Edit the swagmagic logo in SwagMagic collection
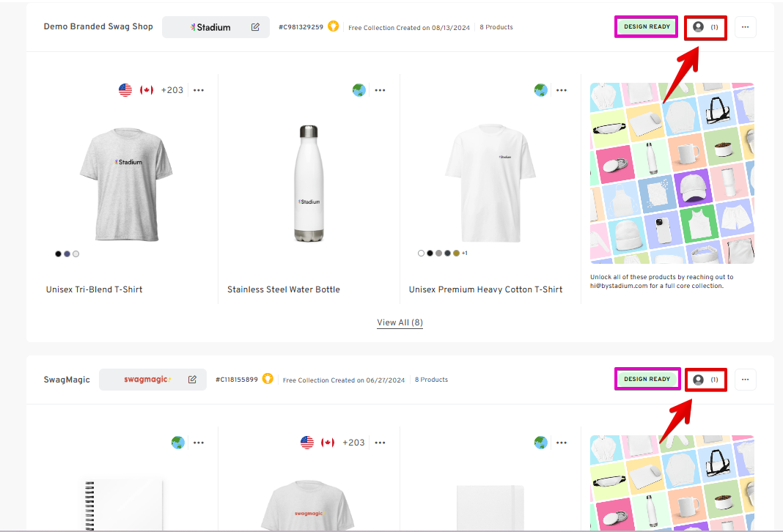 tap(192, 380)
